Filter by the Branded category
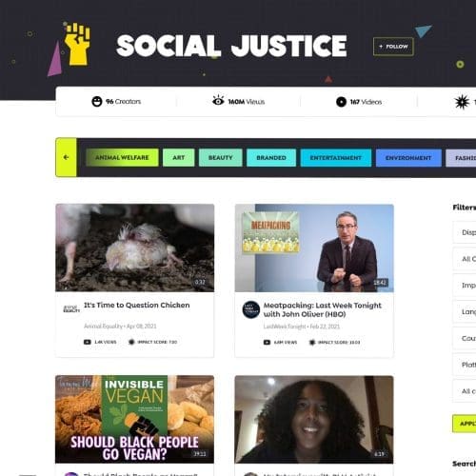The height and width of the screenshot is (476, 476). [271, 158]
